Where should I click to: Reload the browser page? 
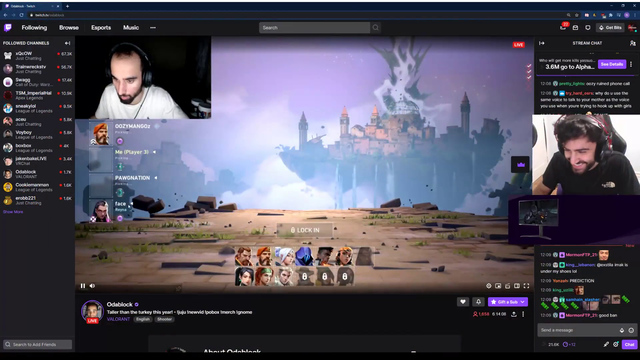pos(21,15)
